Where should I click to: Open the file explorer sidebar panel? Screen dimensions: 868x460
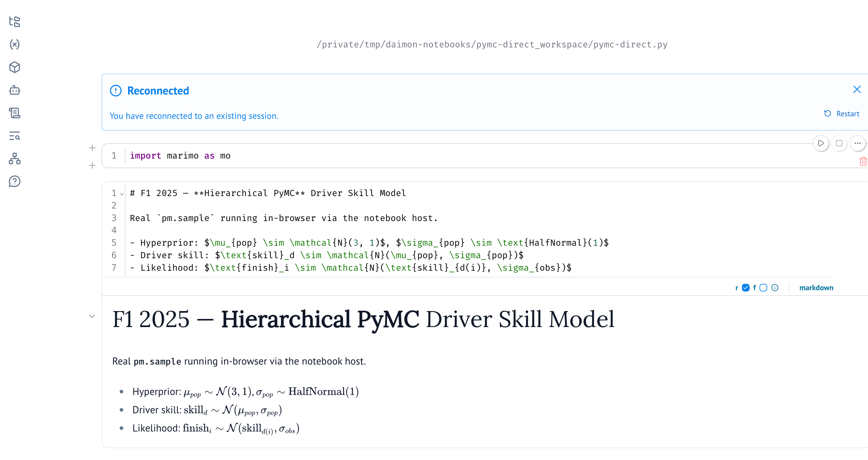14,21
